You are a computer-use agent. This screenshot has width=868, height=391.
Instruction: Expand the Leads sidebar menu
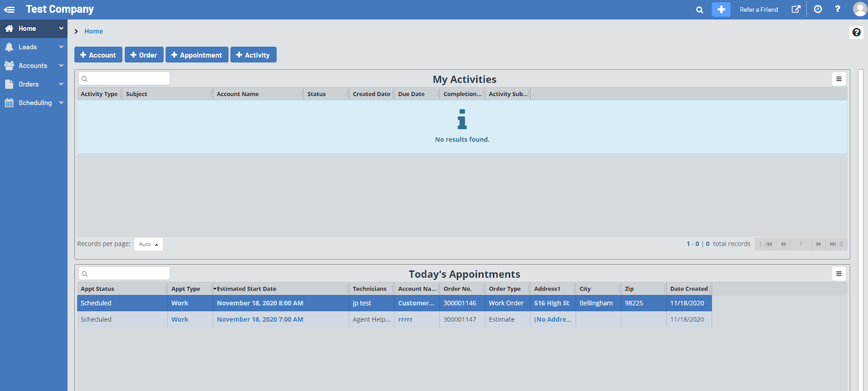34,47
